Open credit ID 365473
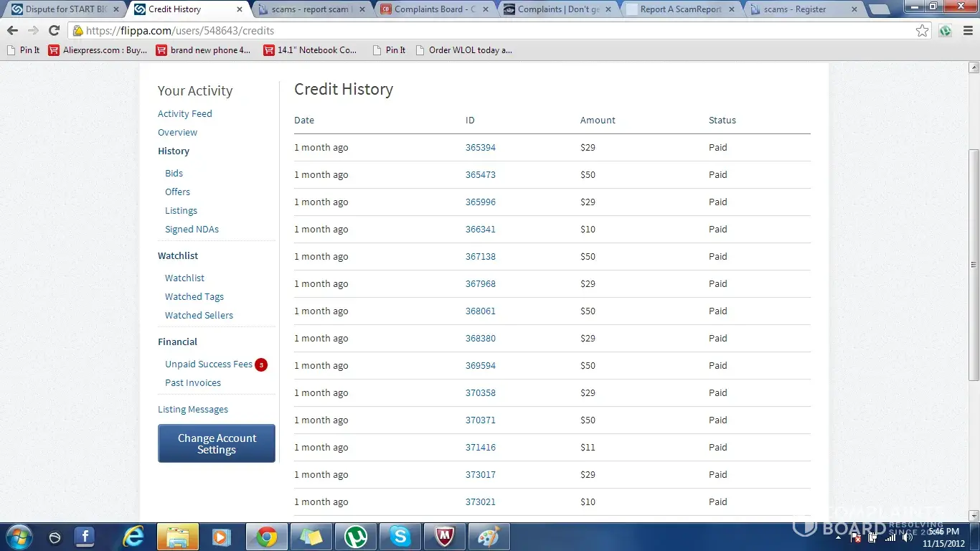The image size is (980, 551). coord(481,175)
